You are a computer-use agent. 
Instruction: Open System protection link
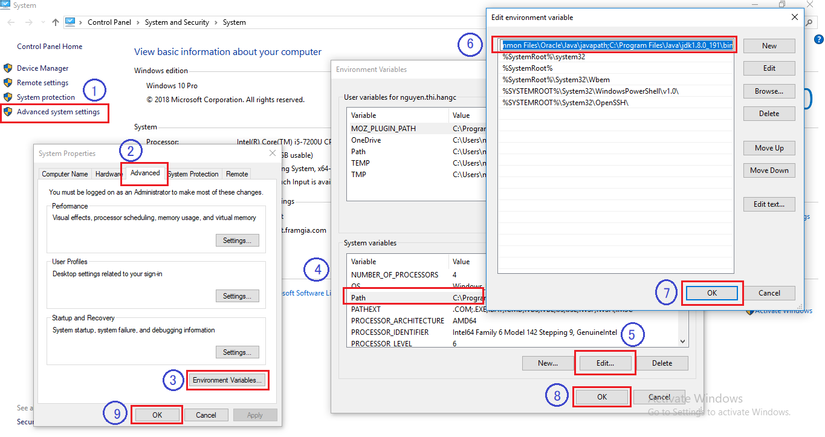46,97
